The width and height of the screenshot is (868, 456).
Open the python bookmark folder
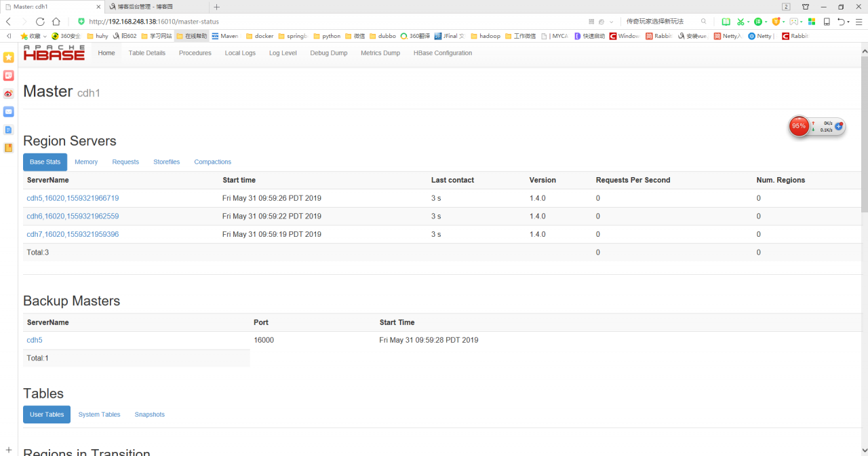pyautogui.click(x=327, y=36)
